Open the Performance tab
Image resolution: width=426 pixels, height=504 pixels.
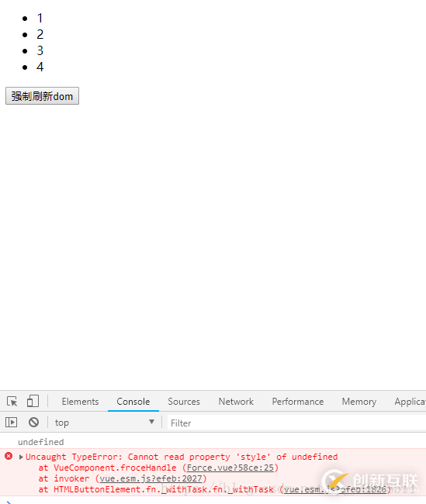tap(298, 402)
